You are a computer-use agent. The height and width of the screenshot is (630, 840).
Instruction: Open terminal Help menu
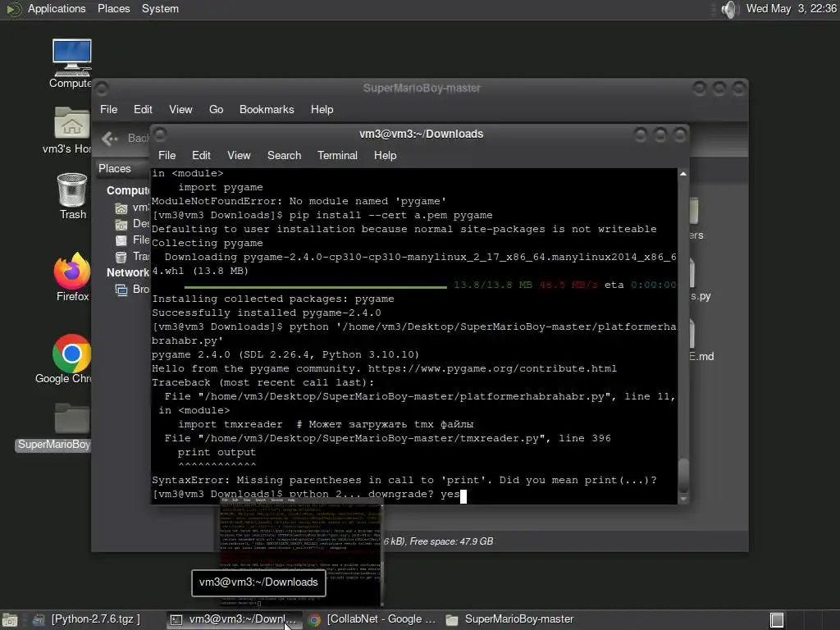(385, 155)
